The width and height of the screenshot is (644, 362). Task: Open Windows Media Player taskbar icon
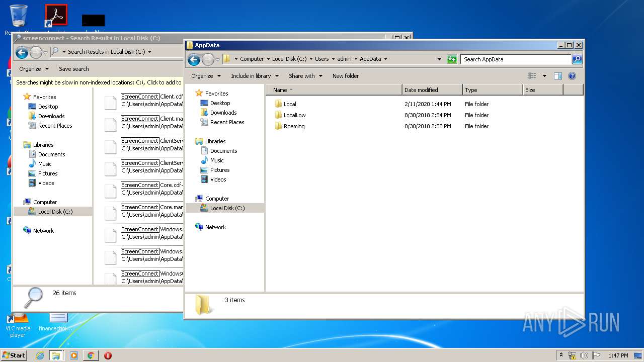click(74, 355)
